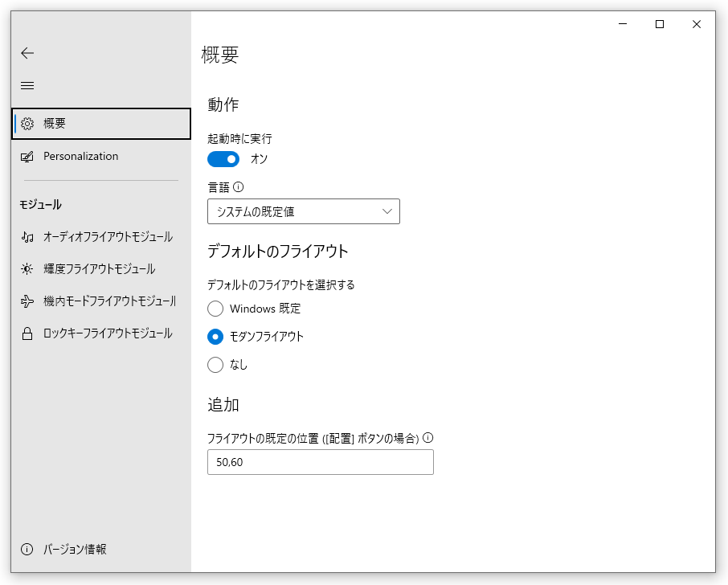The width and height of the screenshot is (728, 585).
Task: Open the 概要 navigation item
Action: point(101,124)
